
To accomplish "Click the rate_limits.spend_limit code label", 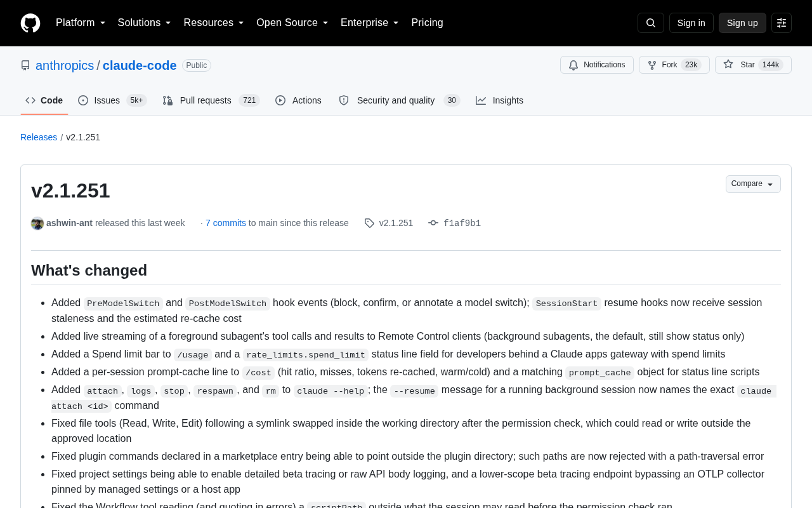I will pyautogui.click(x=306, y=355).
